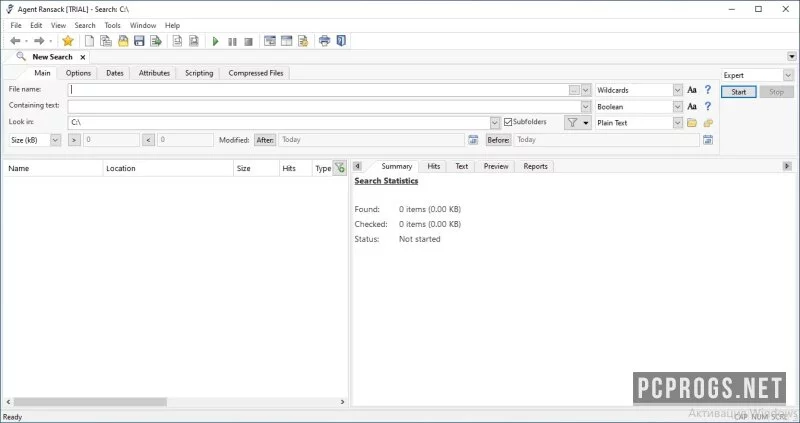Open the Tools menu
The width and height of the screenshot is (800, 423).
click(112, 25)
